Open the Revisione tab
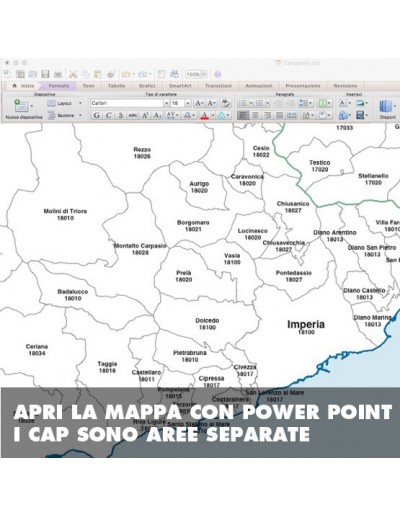The image size is (400, 517). pos(345,86)
